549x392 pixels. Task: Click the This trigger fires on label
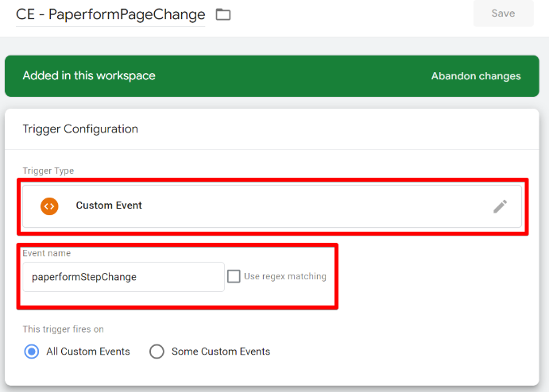click(63, 329)
